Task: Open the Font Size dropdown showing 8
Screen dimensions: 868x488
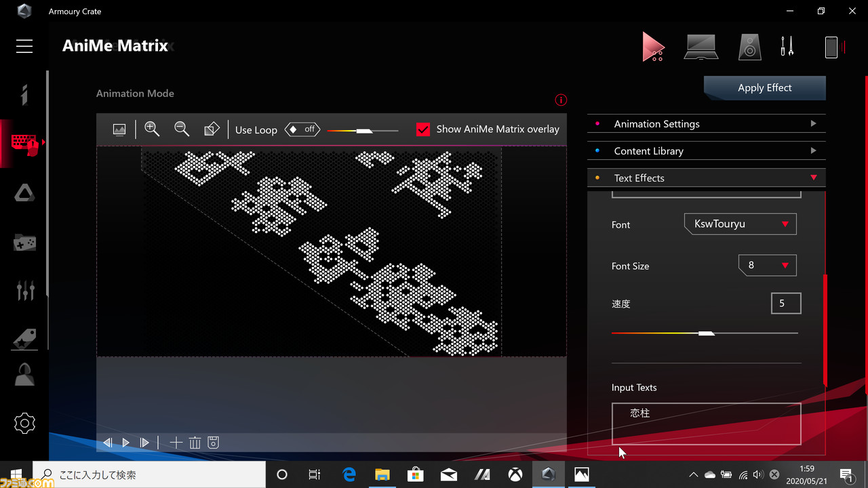Action: 767,266
